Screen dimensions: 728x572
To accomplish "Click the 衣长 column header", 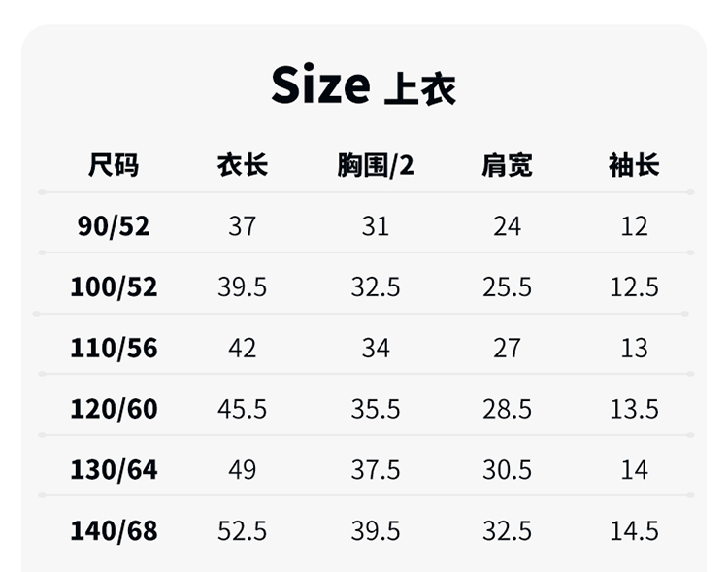I will (242, 165).
